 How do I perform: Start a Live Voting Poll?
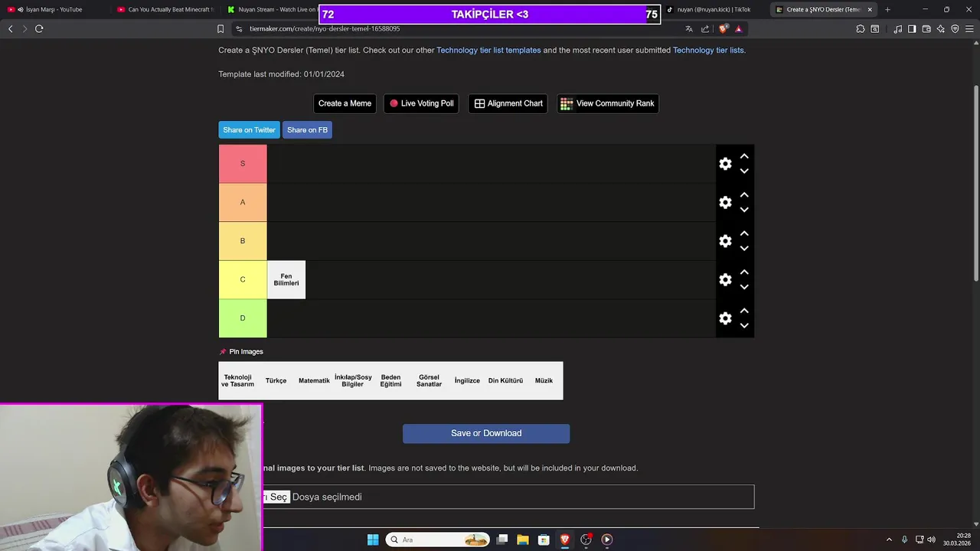(421, 103)
